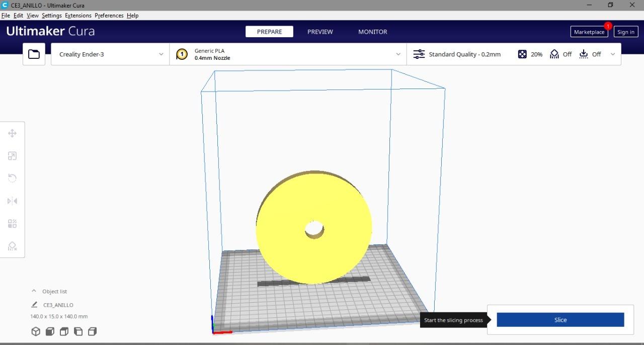Click the support Off icon
Image resolution: width=644 pixels, height=345 pixels.
click(554, 54)
